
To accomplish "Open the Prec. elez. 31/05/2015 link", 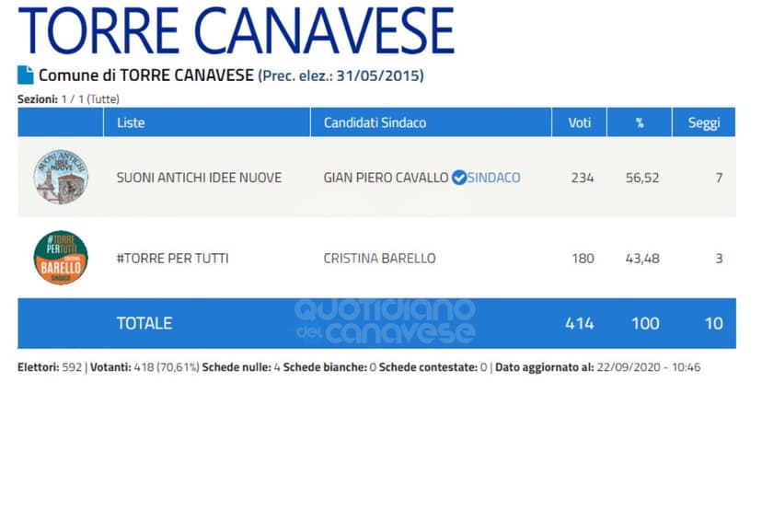I will [341, 75].
